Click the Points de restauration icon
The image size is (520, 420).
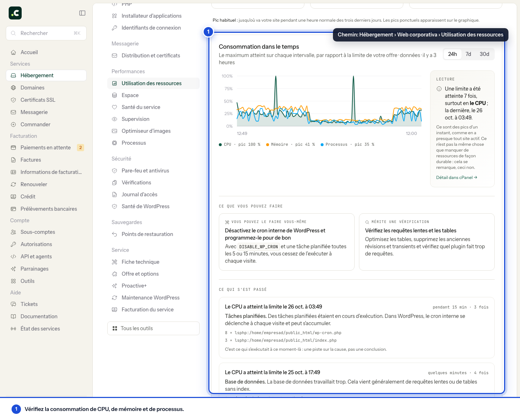[114, 234]
